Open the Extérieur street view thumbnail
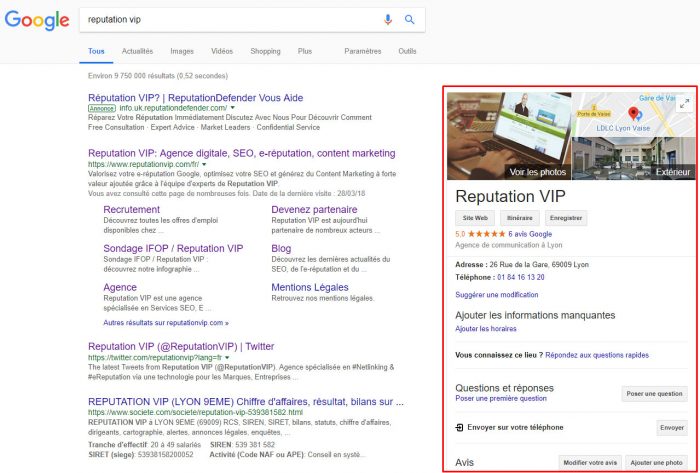The height and width of the screenshot is (473, 700). click(x=633, y=158)
